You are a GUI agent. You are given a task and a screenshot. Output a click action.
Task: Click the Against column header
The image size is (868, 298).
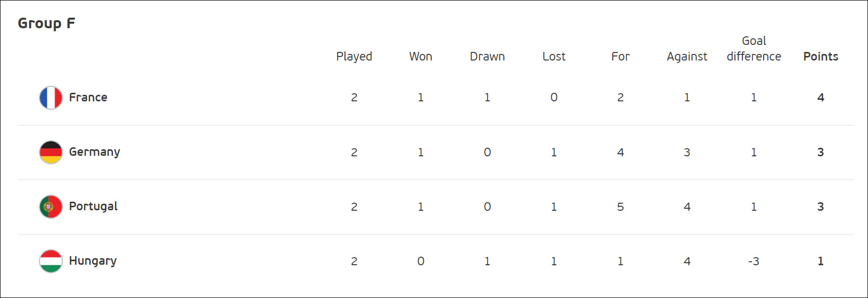click(687, 56)
